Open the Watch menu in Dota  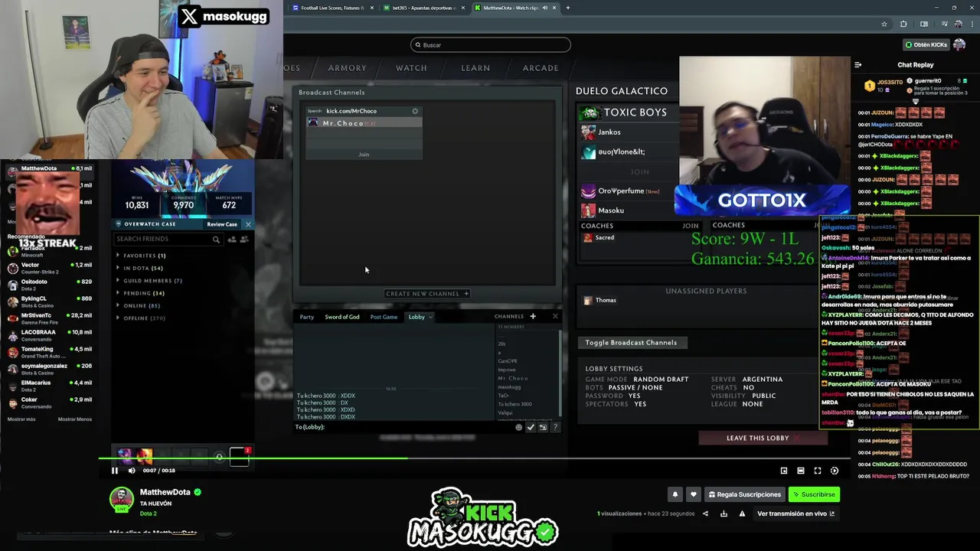click(411, 68)
